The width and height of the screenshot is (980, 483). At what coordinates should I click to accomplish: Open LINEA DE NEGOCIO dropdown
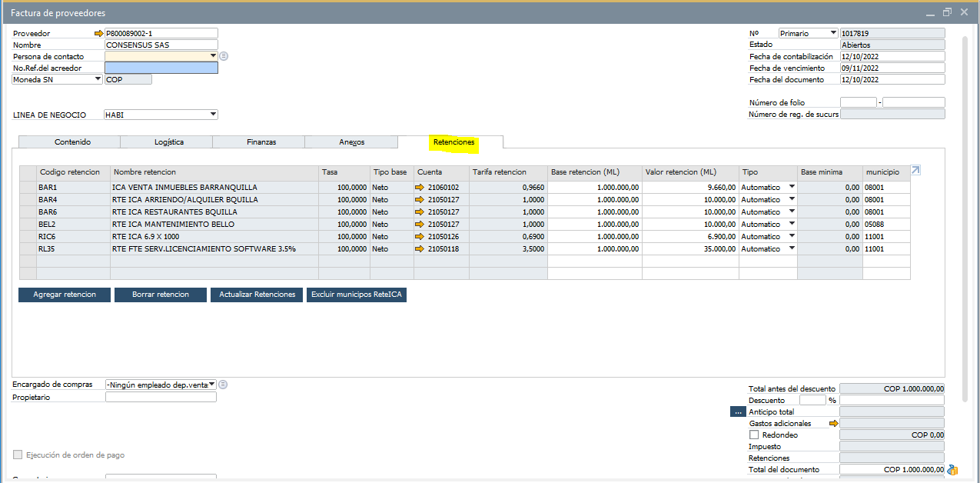point(213,115)
